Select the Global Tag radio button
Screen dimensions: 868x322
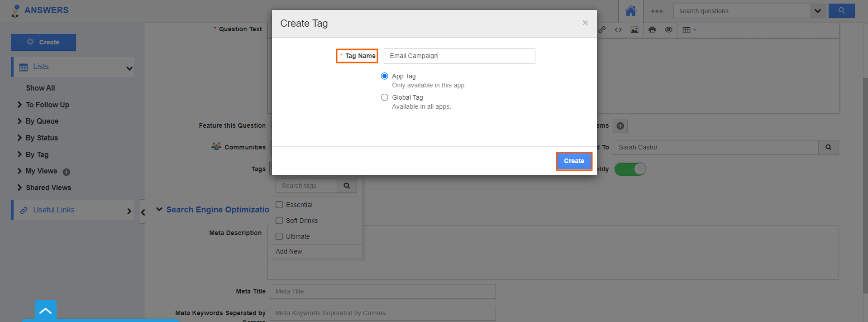tap(385, 97)
